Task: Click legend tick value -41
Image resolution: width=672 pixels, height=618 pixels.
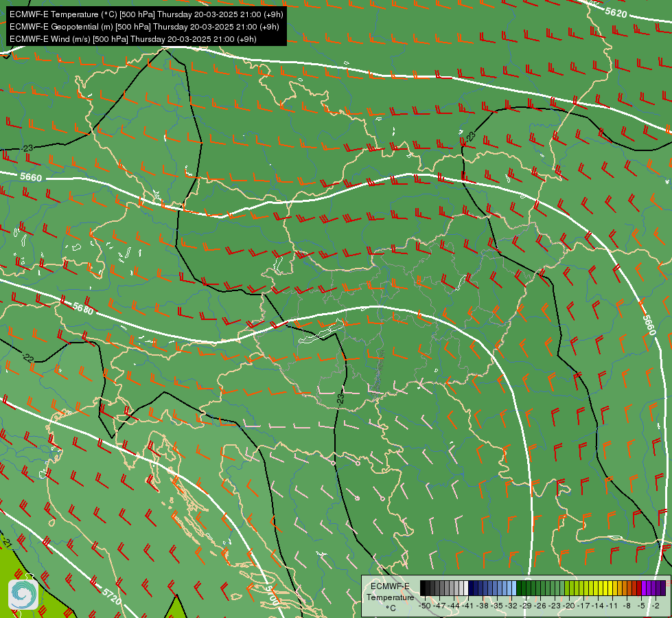Action: (x=468, y=606)
